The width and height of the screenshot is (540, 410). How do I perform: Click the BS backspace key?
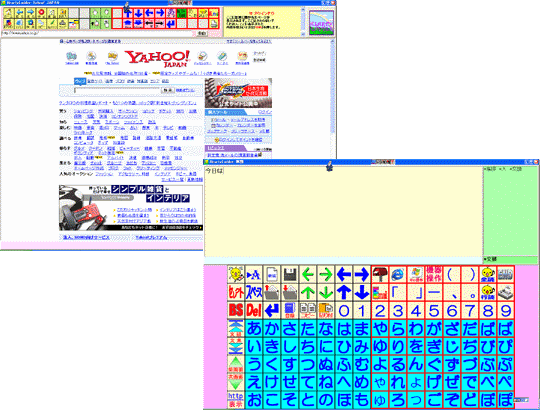[x=236, y=310]
